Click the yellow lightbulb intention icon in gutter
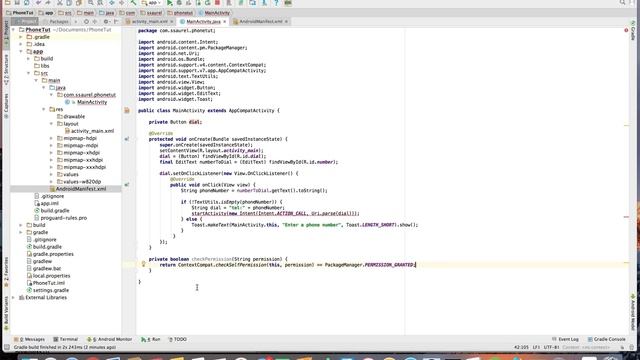Viewport: 640px width, 360px height. [143, 264]
